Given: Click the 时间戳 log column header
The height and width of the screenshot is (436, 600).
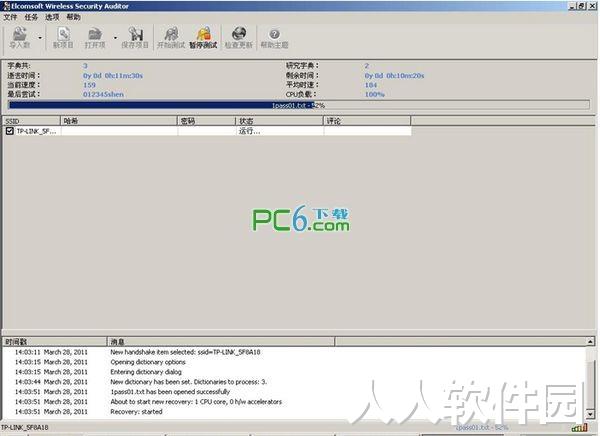Looking at the screenshot, I should point(55,341).
